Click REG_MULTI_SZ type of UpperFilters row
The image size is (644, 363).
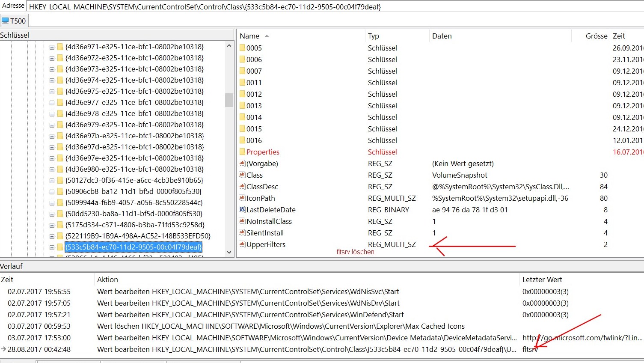392,244
